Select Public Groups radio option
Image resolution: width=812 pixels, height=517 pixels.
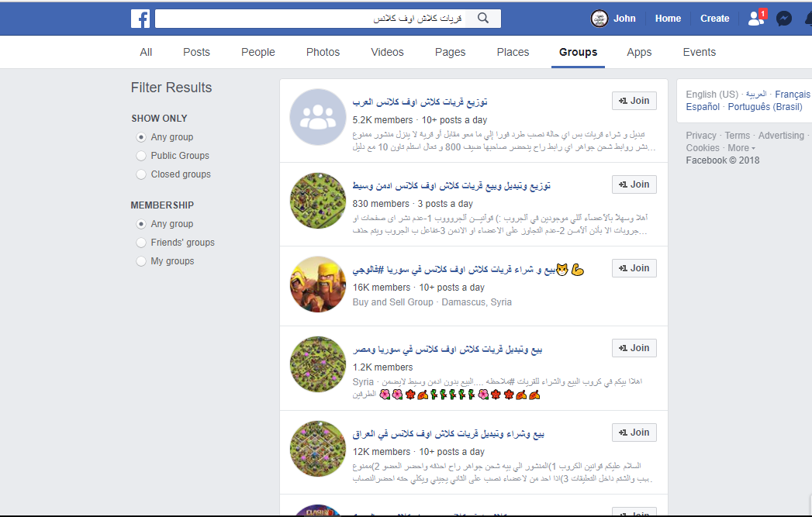[x=141, y=156]
